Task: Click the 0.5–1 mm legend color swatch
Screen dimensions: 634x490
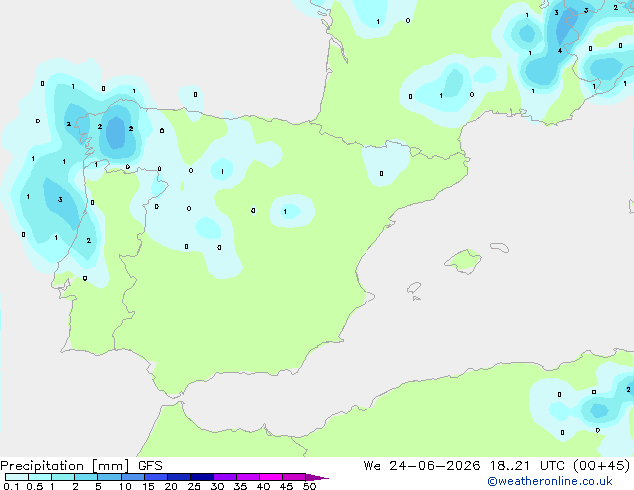Action: pyautogui.click(x=40, y=477)
